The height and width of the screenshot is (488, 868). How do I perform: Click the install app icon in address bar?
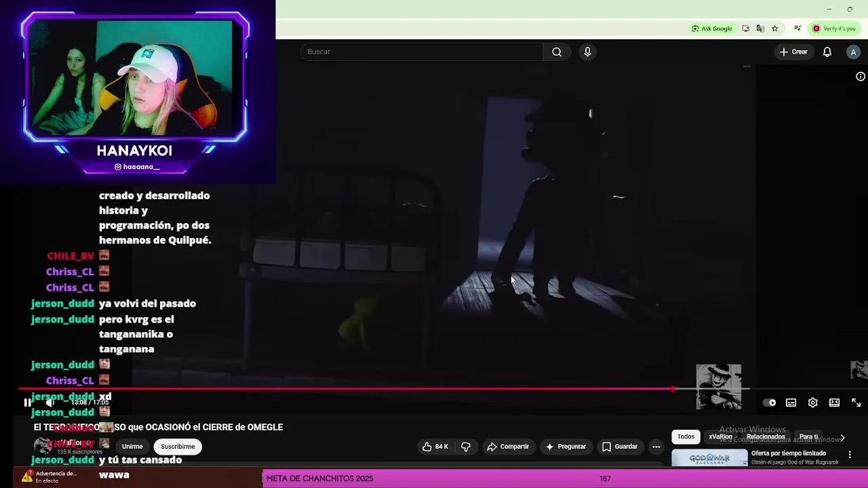[x=746, y=28]
